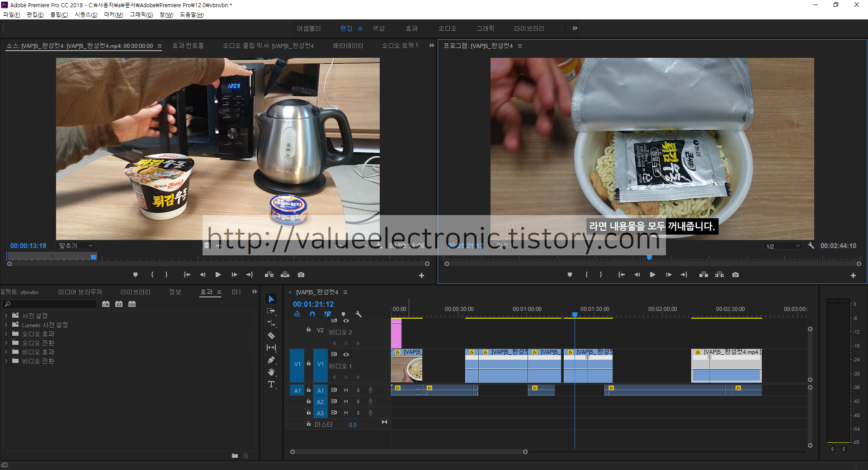
Task: Click Source timecode 00:00:13:19
Action: [x=28, y=246]
